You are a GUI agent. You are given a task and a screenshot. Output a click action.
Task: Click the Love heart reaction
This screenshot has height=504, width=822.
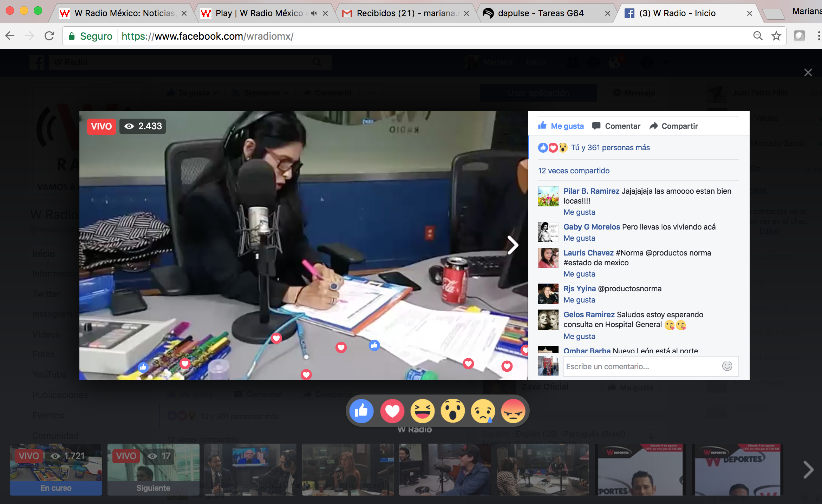tap(392, 411)
